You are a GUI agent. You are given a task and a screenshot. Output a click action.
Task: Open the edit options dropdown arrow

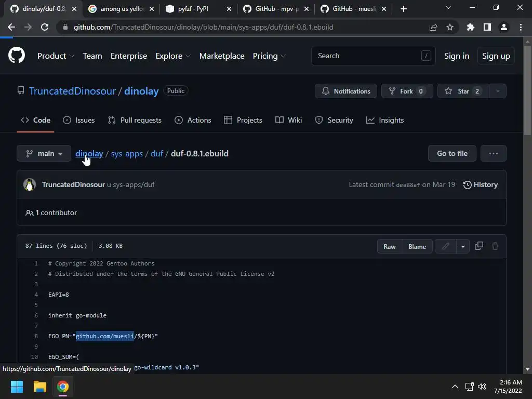click(x=463, y=246)
